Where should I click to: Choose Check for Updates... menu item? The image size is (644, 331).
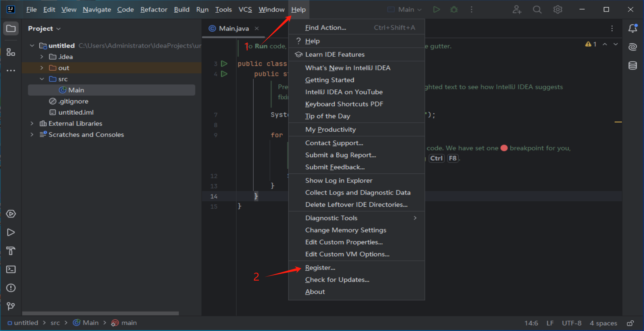[357, 280]
